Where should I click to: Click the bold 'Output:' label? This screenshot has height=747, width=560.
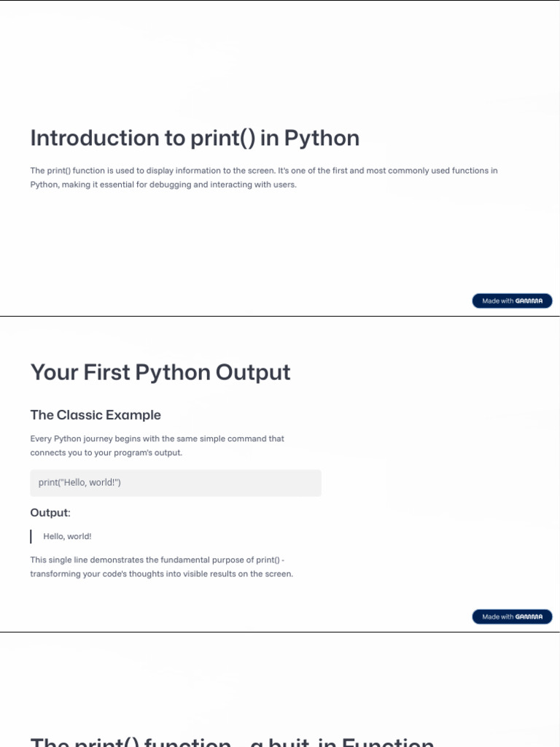(50, 513)
